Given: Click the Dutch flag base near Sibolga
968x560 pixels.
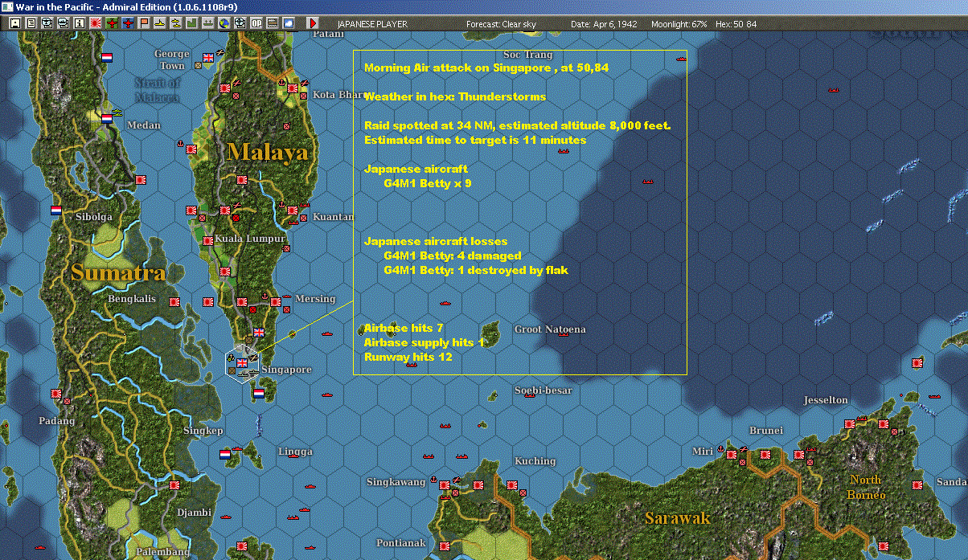Looking at the screenshot, I should point(56,211).
